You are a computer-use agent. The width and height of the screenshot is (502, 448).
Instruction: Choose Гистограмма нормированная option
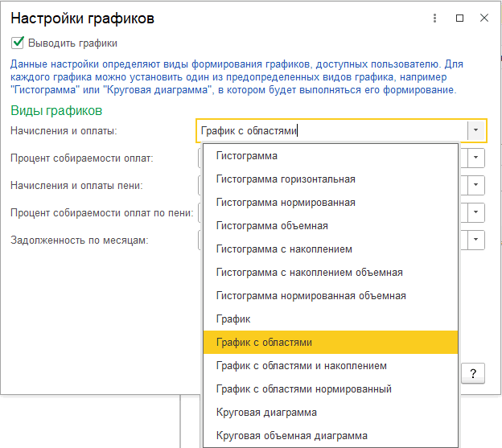331,203
